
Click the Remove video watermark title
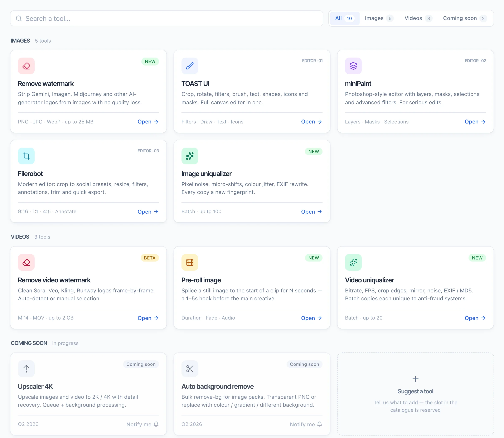(54, 280)
